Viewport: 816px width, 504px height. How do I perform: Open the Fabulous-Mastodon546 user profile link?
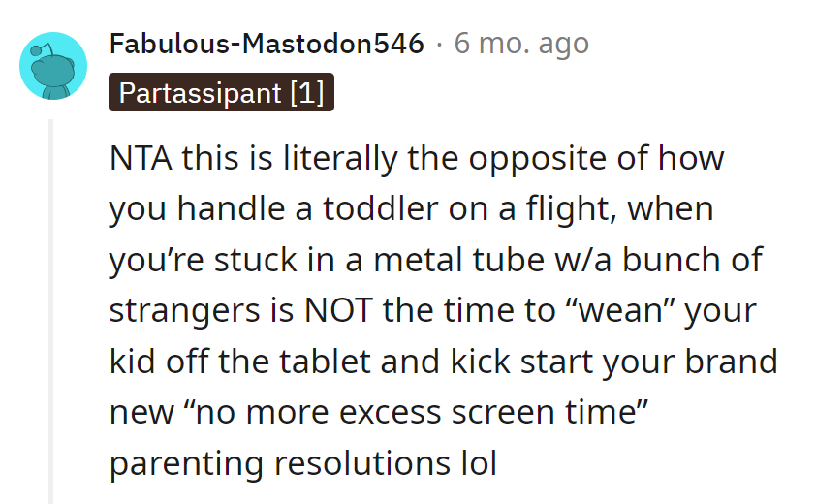pos(267,44)
